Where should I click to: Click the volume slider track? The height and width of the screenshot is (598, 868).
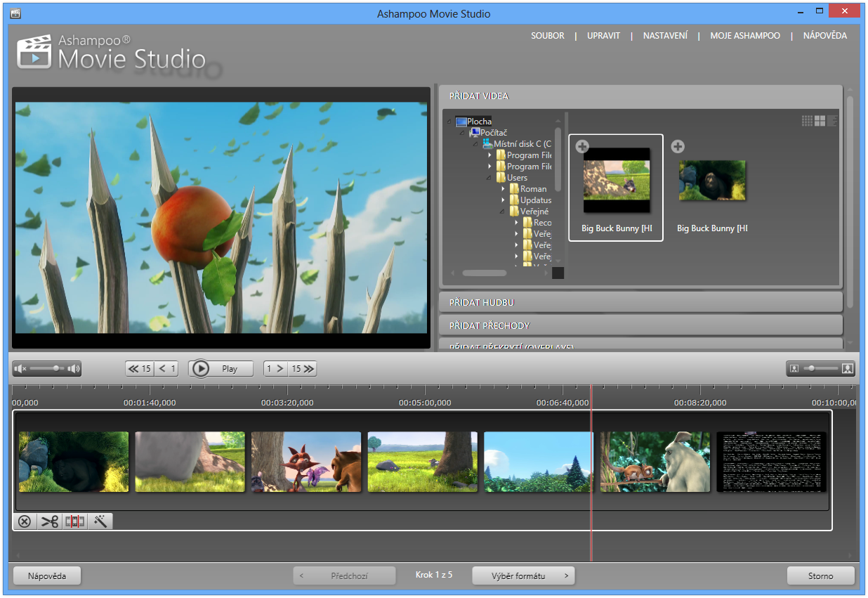(47, 368)
